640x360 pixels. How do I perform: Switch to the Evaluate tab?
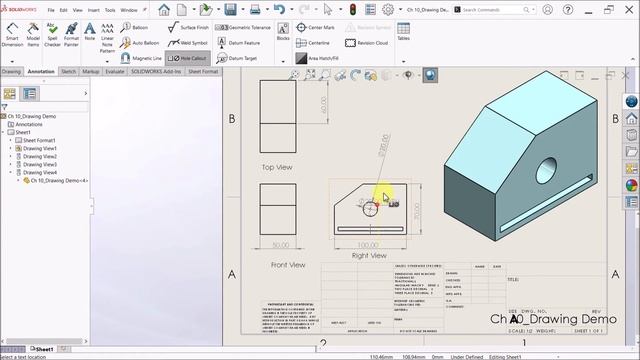click(x=115, y=71)
